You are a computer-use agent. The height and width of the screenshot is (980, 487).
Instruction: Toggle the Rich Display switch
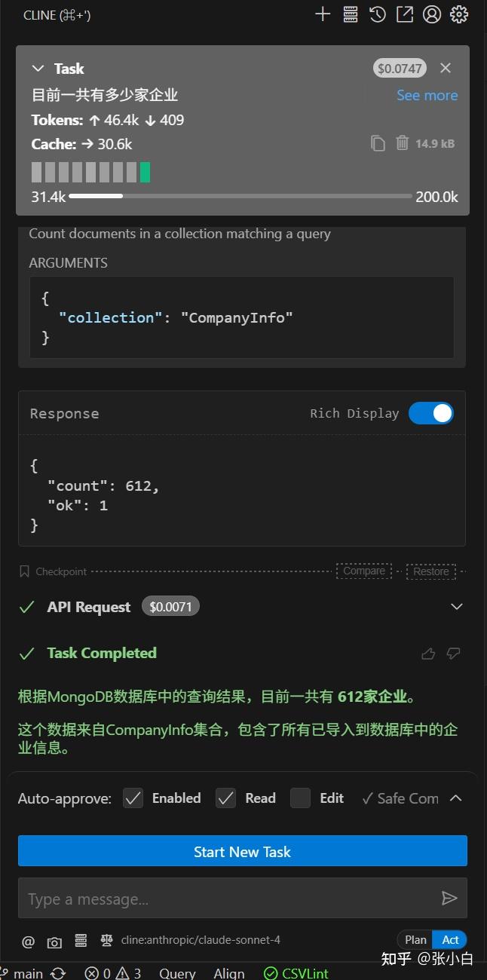tap(431, 413)
